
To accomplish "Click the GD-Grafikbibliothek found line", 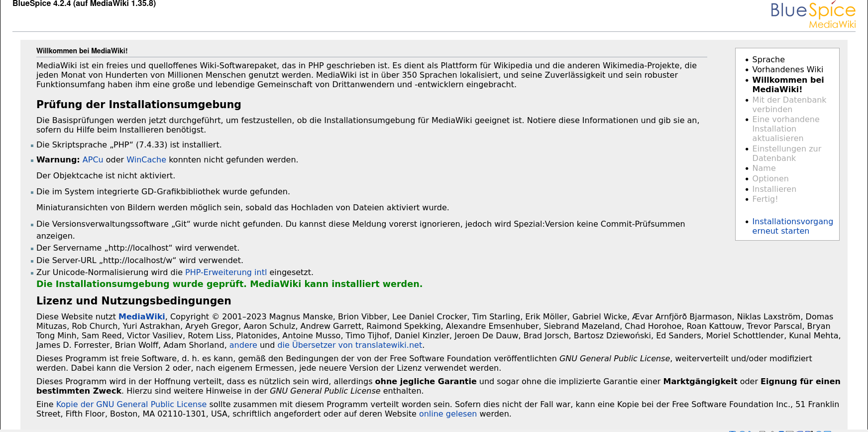I will click(163, 192).
